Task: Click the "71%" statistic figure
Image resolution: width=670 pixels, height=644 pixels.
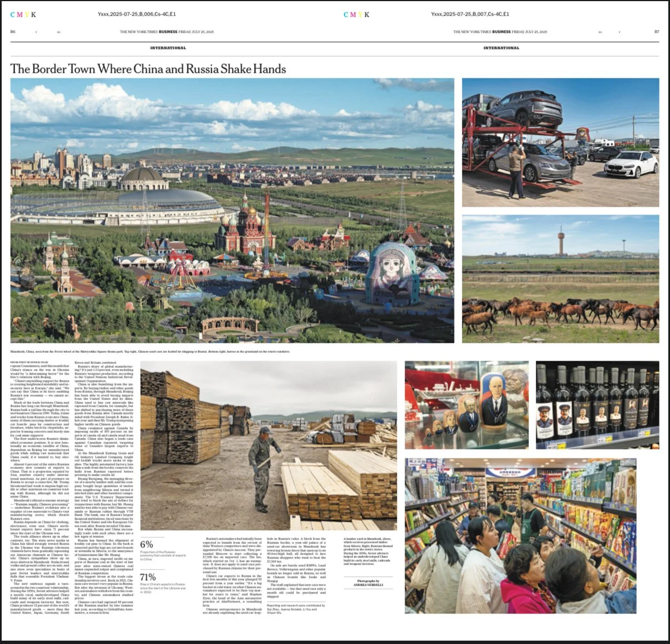Action: coord(148,577)
